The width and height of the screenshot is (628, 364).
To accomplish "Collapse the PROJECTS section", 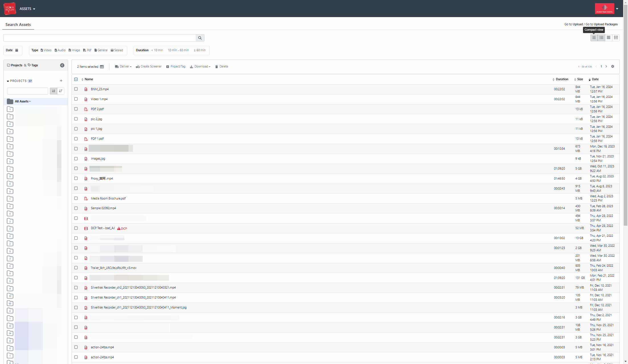I will click(x=8, y=81).
